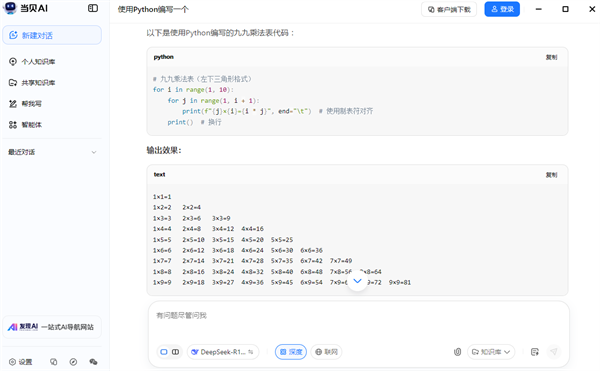This screenshot has width=600, height=371.
Task: Click the 帮我写 pen icon
Action: click(x=13, y=104)
